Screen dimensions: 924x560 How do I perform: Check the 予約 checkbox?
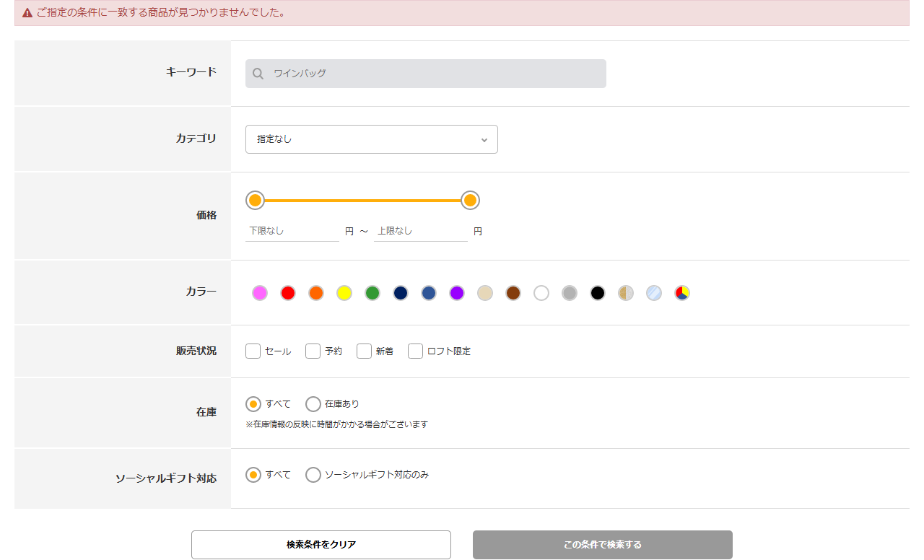click(x=313, y=351)
